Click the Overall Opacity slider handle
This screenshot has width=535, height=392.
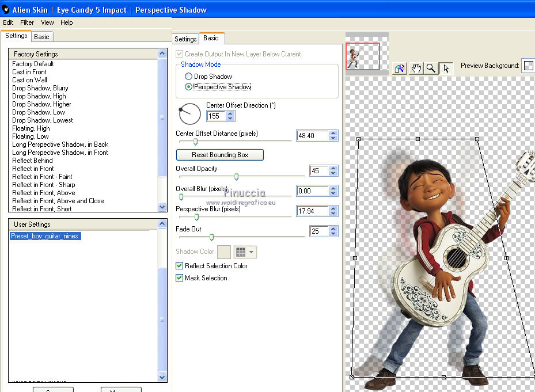coord(236,177)
